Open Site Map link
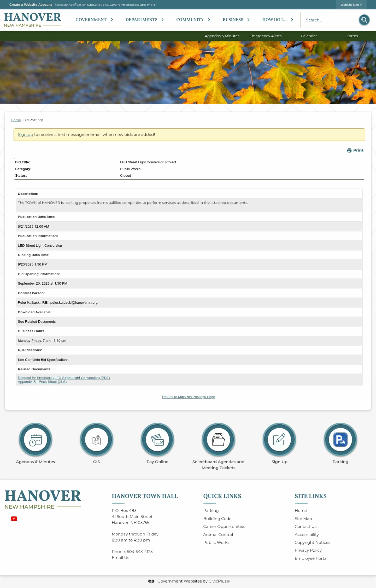This screenshot has width=376, height=588. [303, 519]
